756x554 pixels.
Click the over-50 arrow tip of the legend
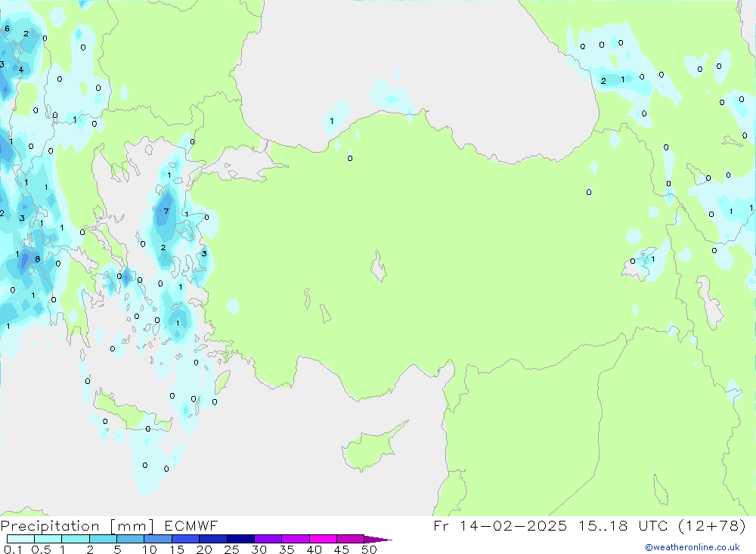click(x=378, y=540)
